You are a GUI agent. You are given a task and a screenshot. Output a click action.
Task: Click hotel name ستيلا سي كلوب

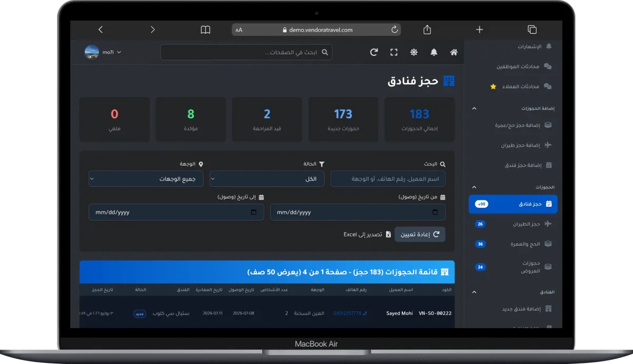pyautogui.click(x=170, y=313)
